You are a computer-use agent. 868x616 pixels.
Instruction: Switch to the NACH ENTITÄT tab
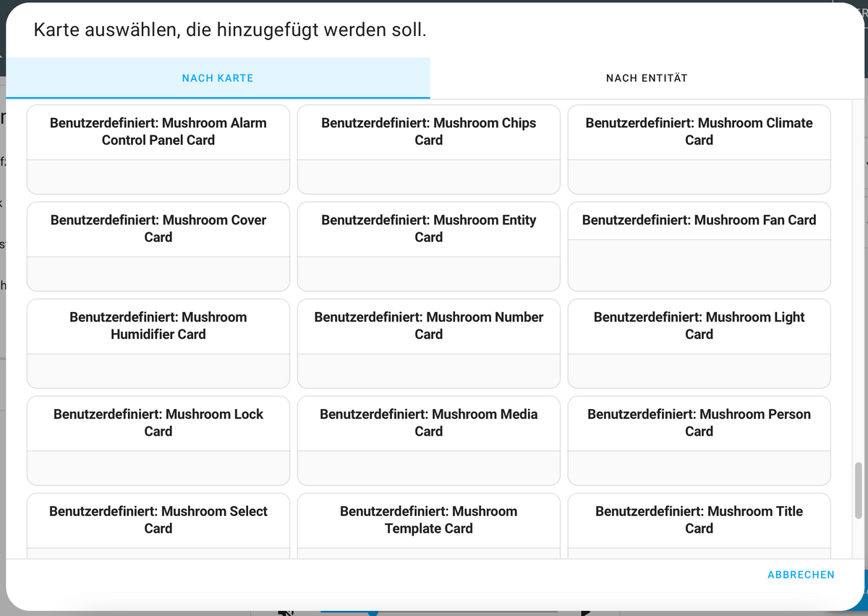coord(647,78)
